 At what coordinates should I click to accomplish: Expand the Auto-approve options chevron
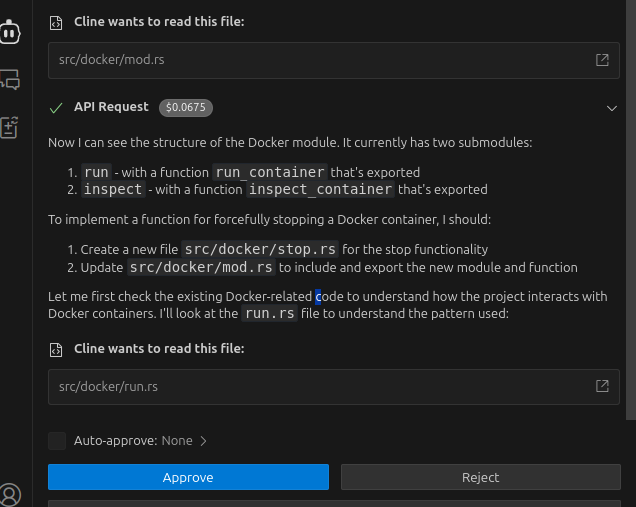pyautogui.click(x=204, y=440)
